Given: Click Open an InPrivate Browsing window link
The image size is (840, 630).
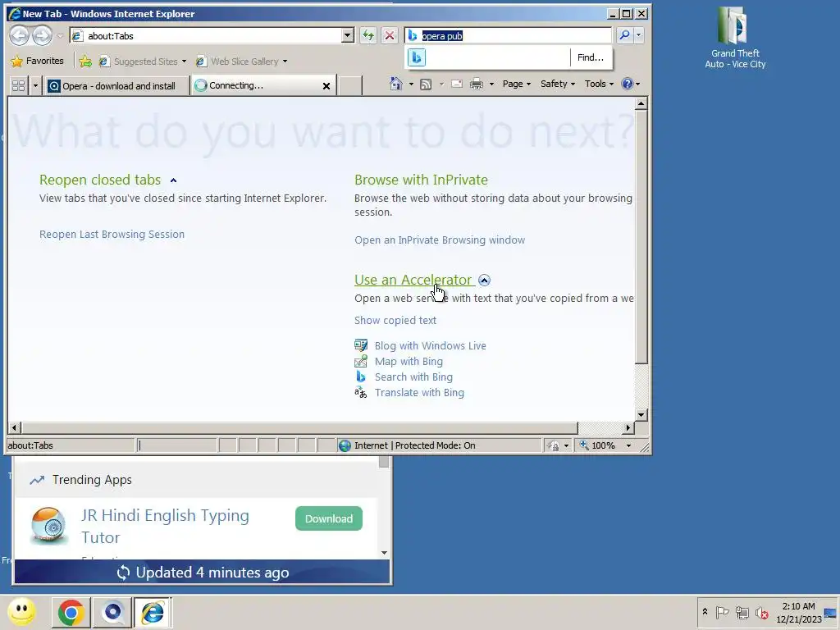Looking at the screenshot, I should click(x=440, y=240).
